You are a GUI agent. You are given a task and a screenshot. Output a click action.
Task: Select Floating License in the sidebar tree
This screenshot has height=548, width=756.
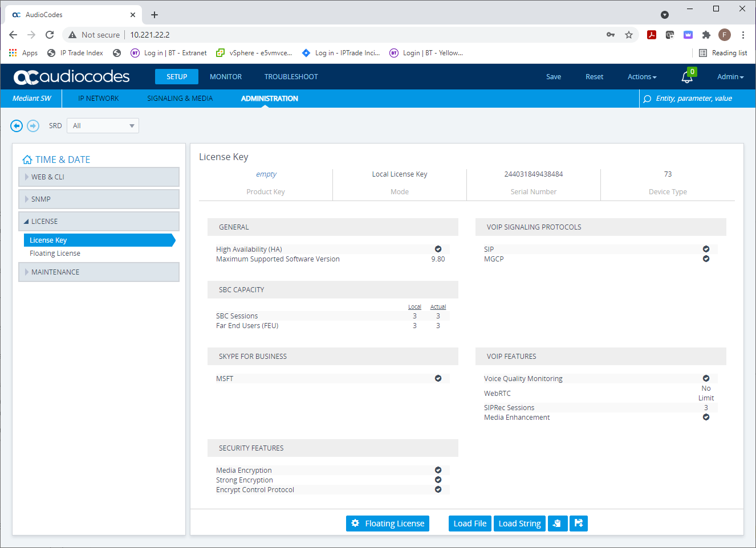[x=55, y=253]
